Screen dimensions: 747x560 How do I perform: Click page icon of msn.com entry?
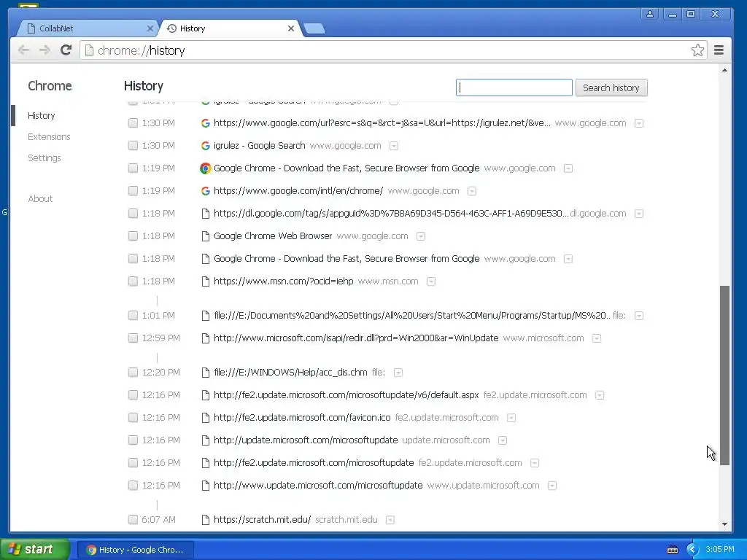point(205,281)
